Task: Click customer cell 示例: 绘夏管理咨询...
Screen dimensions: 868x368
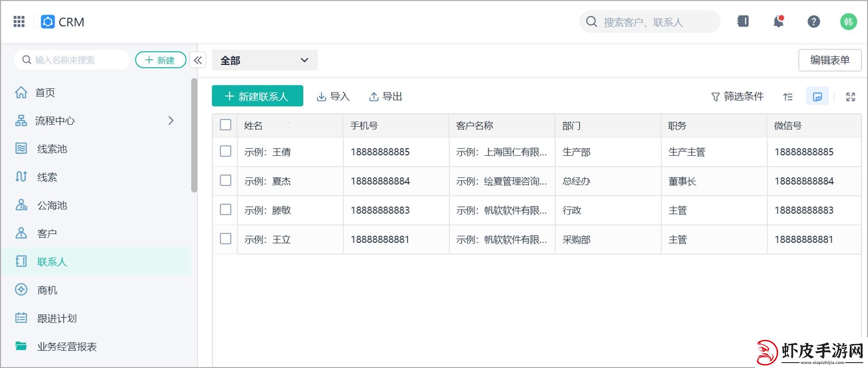Action: [x=501, y=181]
